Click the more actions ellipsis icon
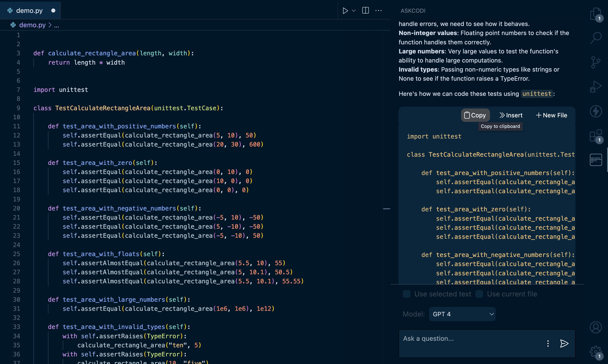This screenshot has width=608, height=364. point(377,10)
